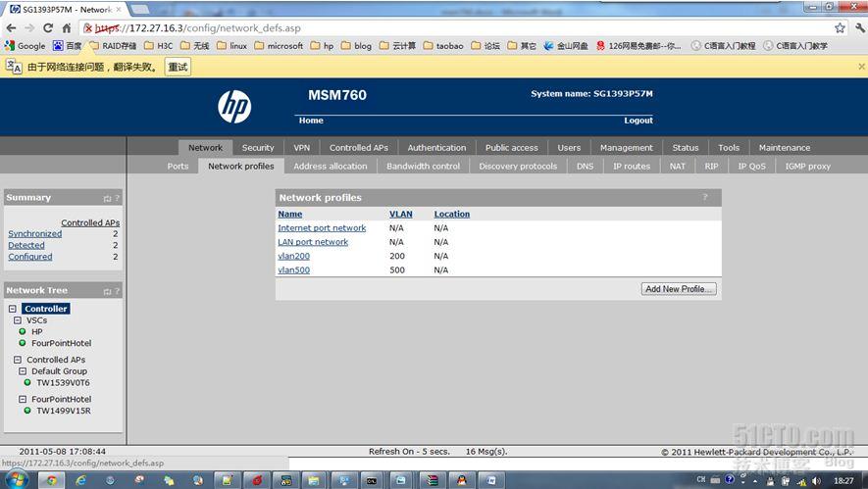This screenshot has width=868, height=489.
Task: Switch to the Security tab
Action: (258, 148)
